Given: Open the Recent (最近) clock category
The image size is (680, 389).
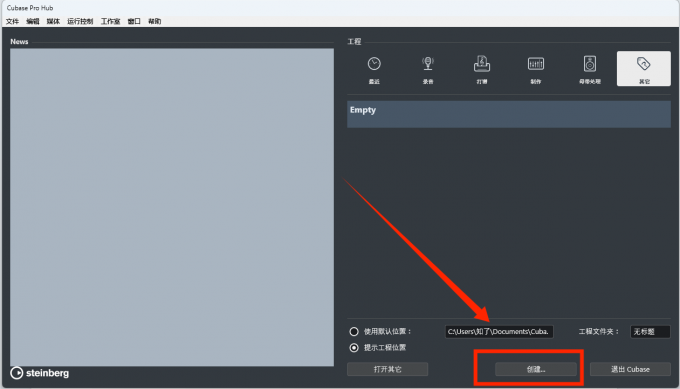Looking at the screenshot, I should 374,69.
